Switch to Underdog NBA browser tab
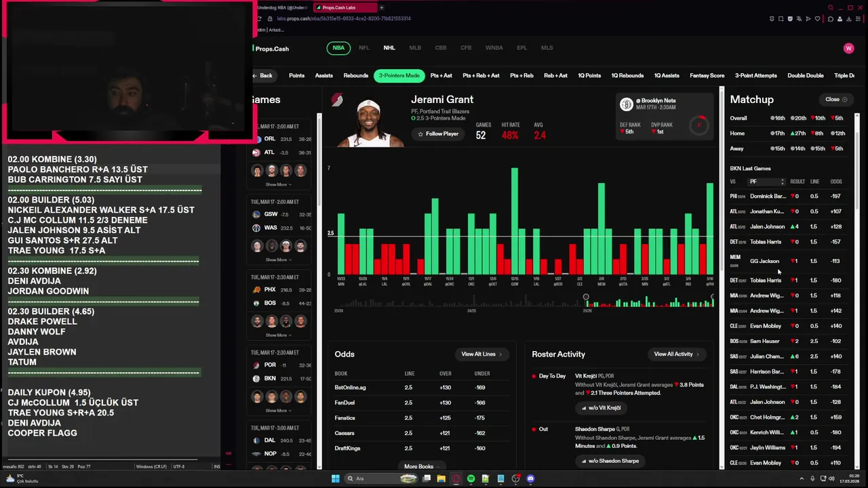Viewport: 868px width, 488px height. [x=283, y=7]
